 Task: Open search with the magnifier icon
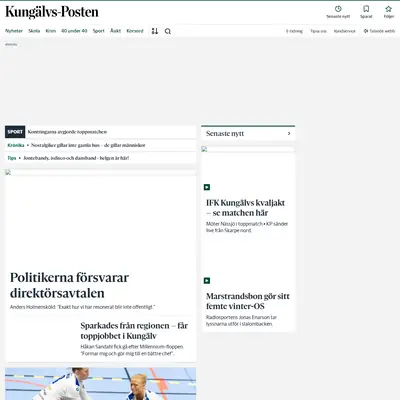pos(168,31)
